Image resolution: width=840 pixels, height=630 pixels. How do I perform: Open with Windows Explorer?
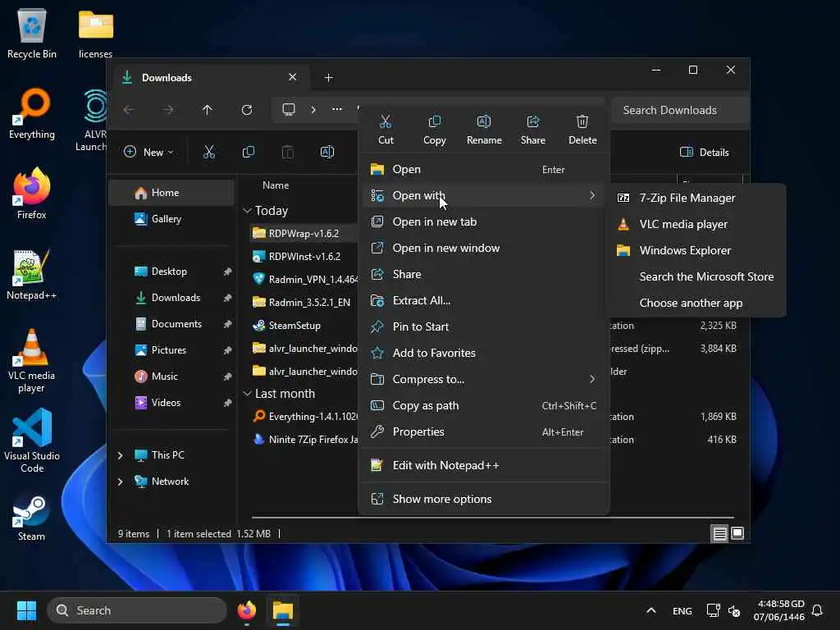pyautogui.click(x=697, y=251)
